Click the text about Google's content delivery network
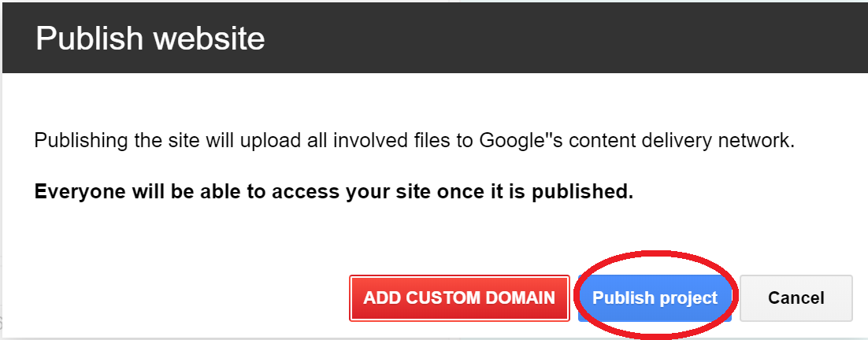Viewport: 868px width, 340px height. pyautogui.click(x=414, y=140)
